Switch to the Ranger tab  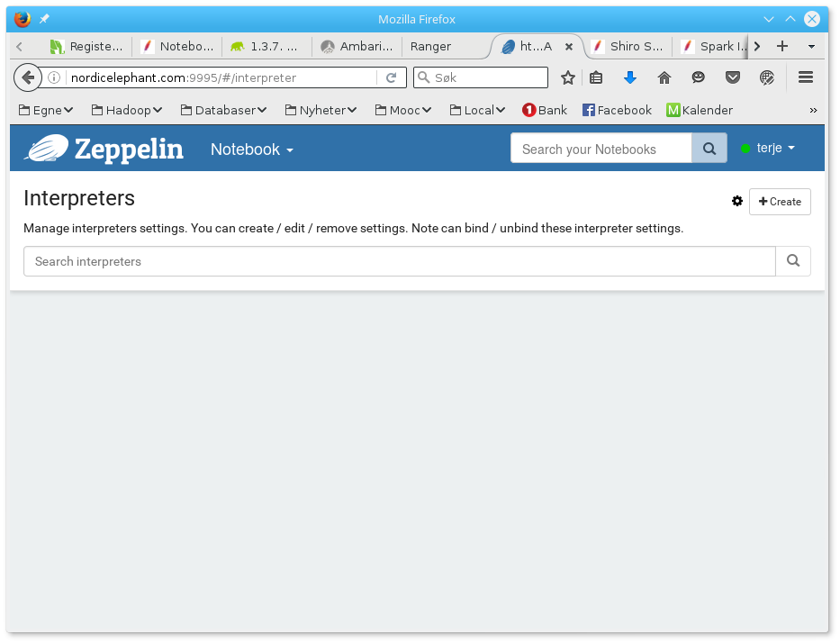[x=430, y=47]
